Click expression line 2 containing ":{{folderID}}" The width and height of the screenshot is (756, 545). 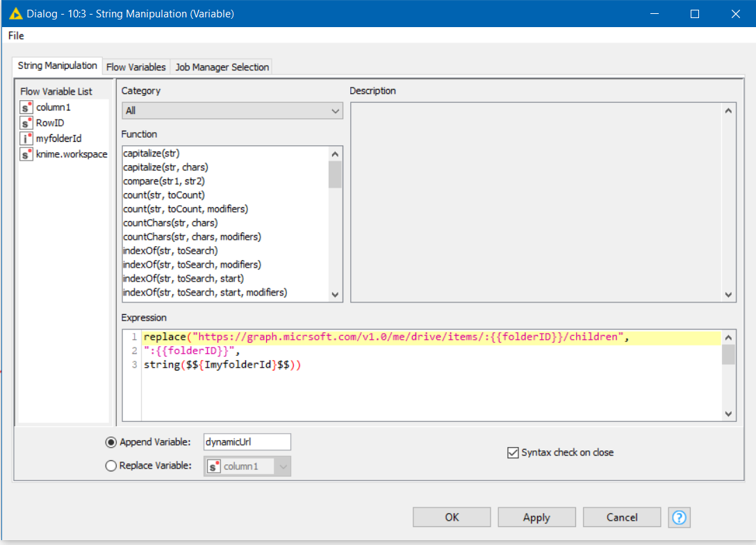click(191, 350)
